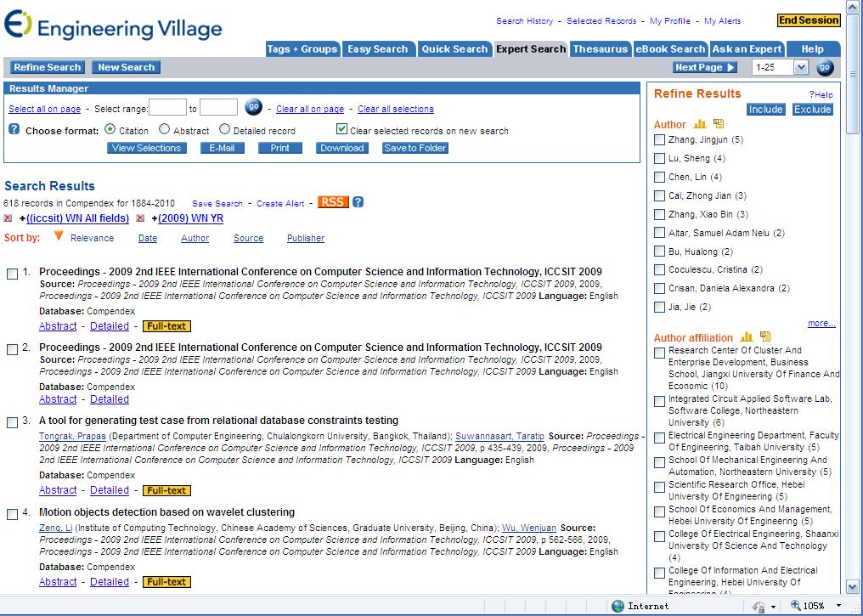Click the Exclude button in Refine Results
The width and height of the screenshot is (863, 616).
[x=812, y=109]
